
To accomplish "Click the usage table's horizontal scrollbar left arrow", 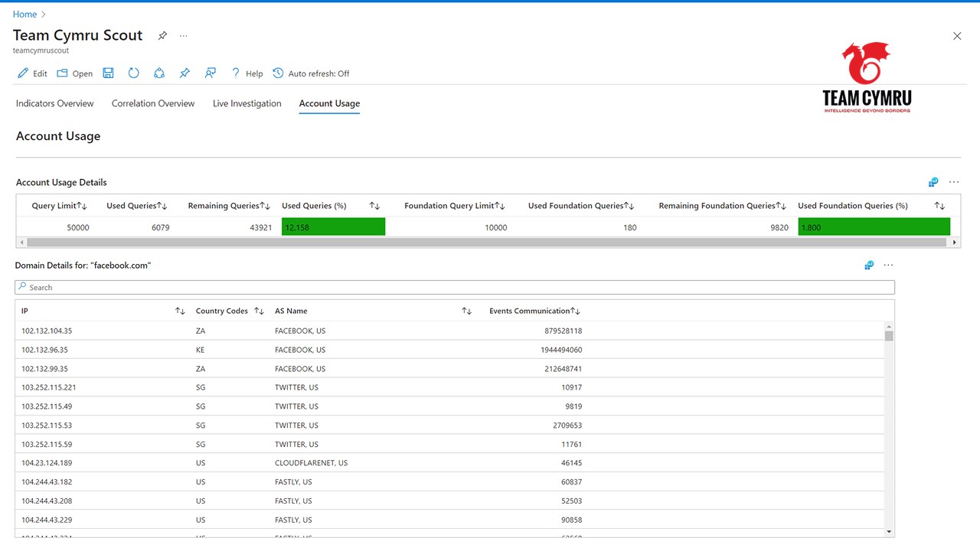I will (x=21, y=243).
